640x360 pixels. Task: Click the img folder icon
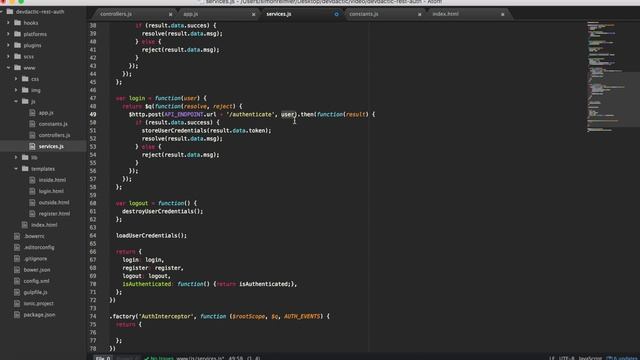click(x=25, y=90)
